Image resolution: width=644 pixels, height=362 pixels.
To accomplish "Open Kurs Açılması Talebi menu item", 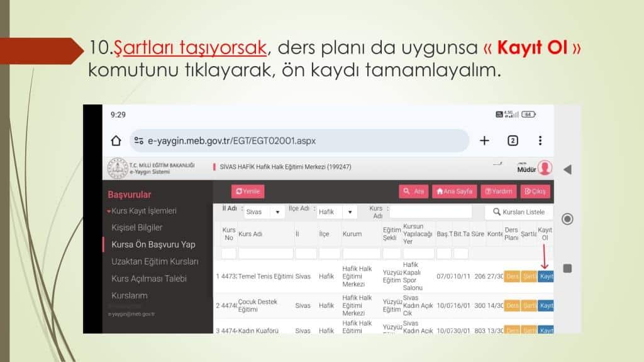I will pos(149,278).
